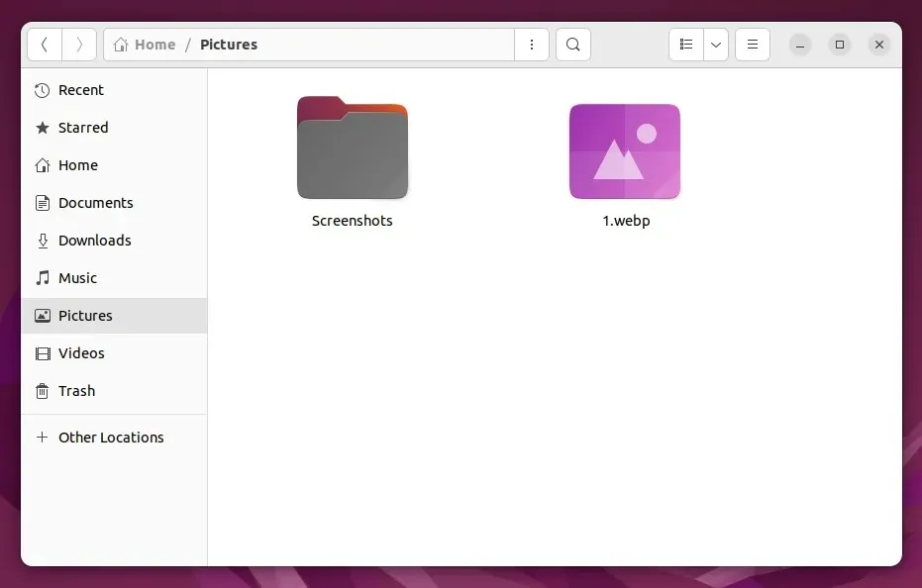Go back using the back arrow
This screenshot has width=922, height=588.
coord(45,45)
